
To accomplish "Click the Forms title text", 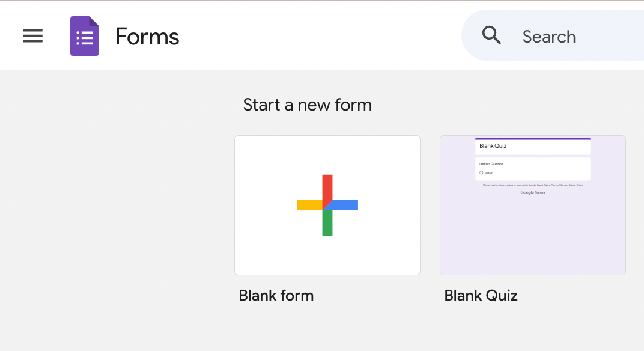I will [x=147, y=36].
